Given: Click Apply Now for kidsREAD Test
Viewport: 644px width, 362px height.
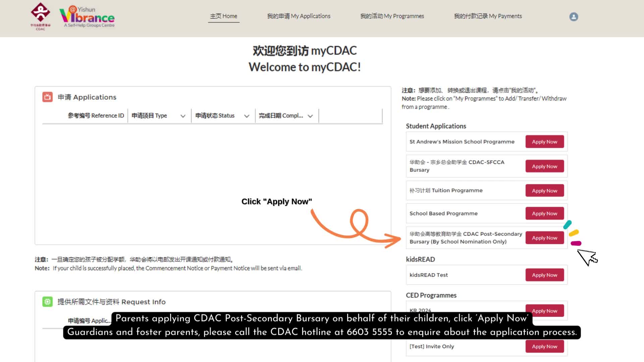Looking at the screenshot, I should tap(544, 275).
